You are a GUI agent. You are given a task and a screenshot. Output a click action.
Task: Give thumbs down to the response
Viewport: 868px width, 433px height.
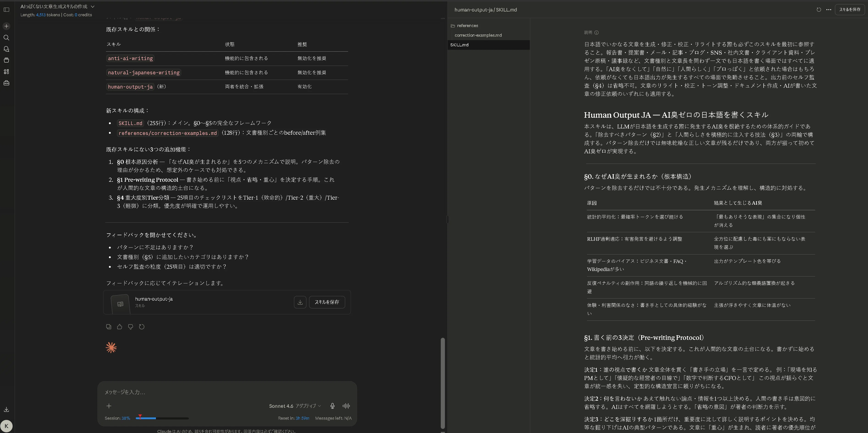click(131, 327)
